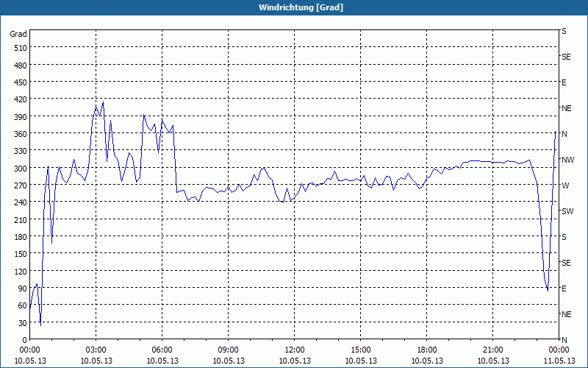Pick the 30 degree axis label
The image size is (588, 368).
[23, 323]
